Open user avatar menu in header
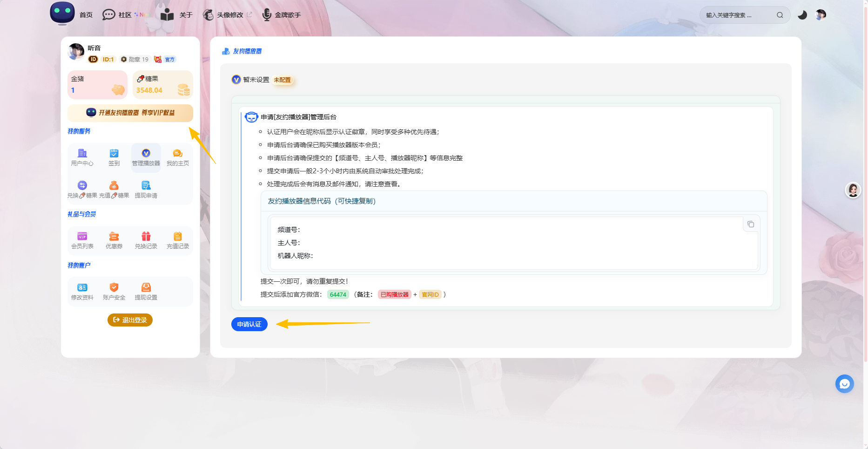868x449 pixels. [821, 15]
